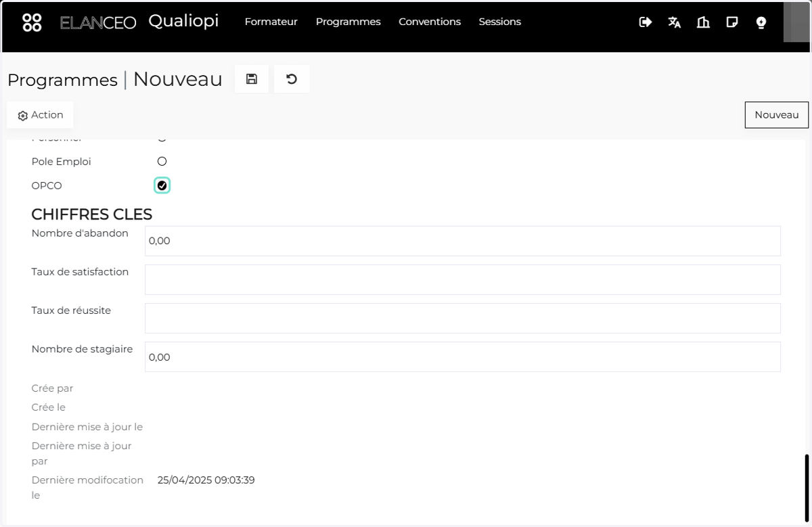Image resolution: width=812 pixels, height=527 pixels.
Task: Click the vertical scrollbar thumb
Action: 807,488
